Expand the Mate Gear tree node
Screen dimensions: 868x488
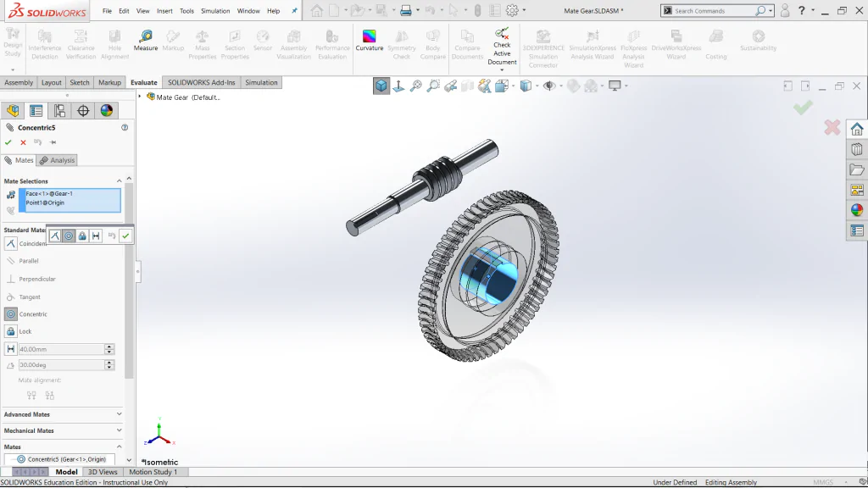140,97
